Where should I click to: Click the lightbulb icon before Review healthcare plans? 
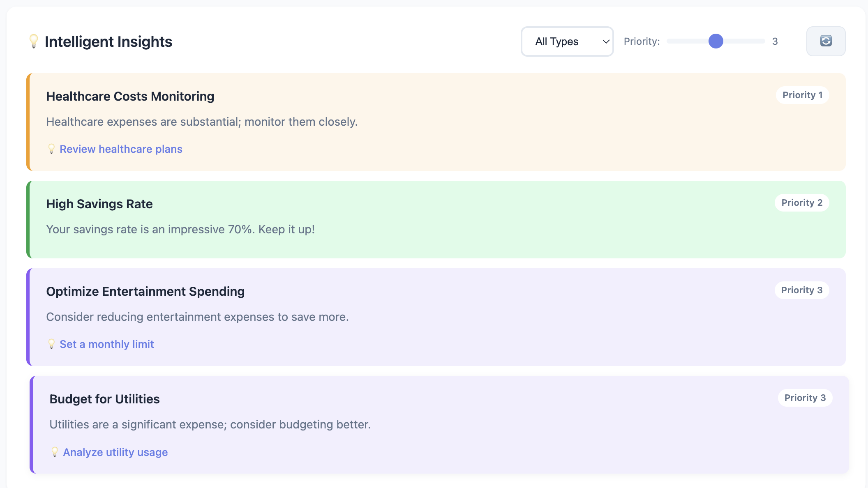[52, 149]
